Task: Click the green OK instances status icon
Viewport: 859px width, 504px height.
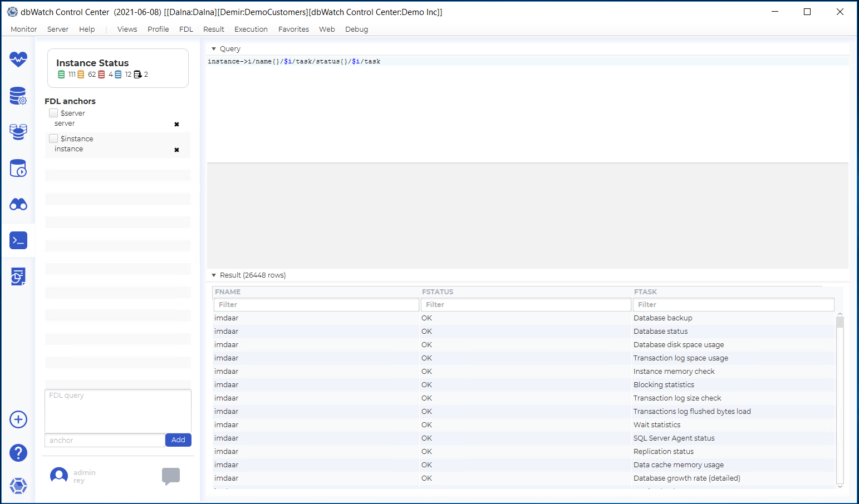Action: pos(61,75)
